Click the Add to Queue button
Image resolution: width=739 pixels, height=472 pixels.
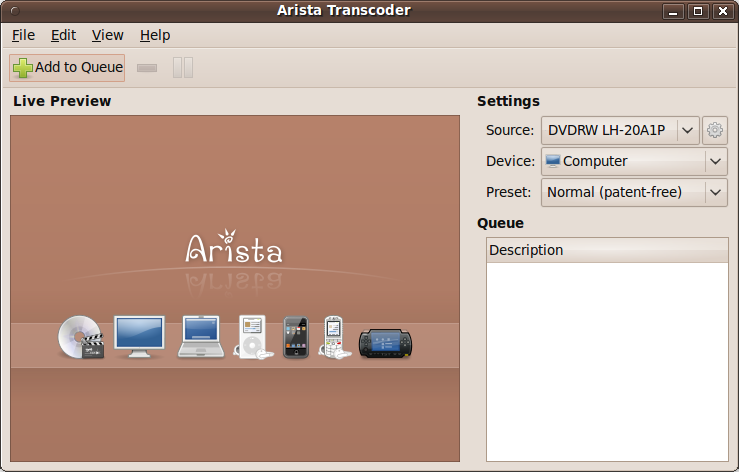point(67,67)
